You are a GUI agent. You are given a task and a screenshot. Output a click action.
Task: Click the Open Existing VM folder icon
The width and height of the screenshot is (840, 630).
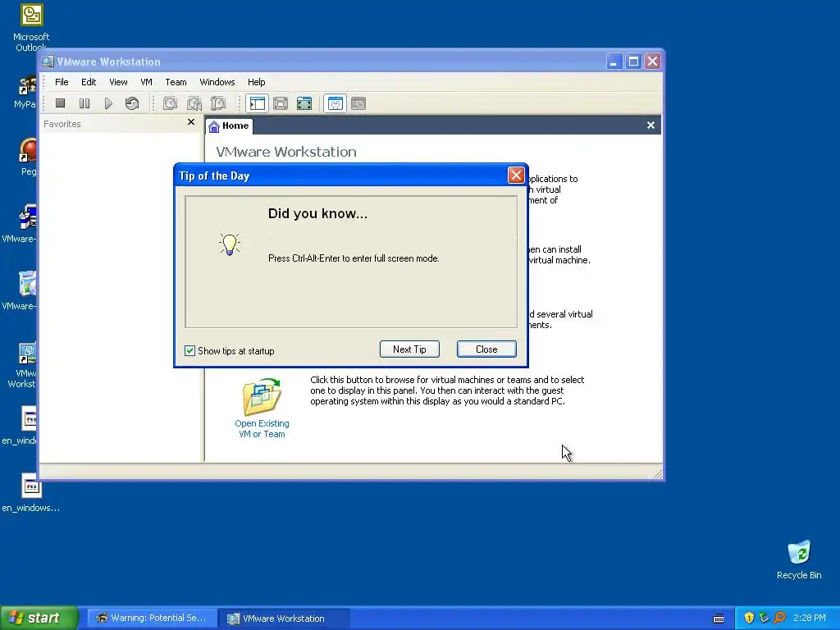(x=262, y=397)
